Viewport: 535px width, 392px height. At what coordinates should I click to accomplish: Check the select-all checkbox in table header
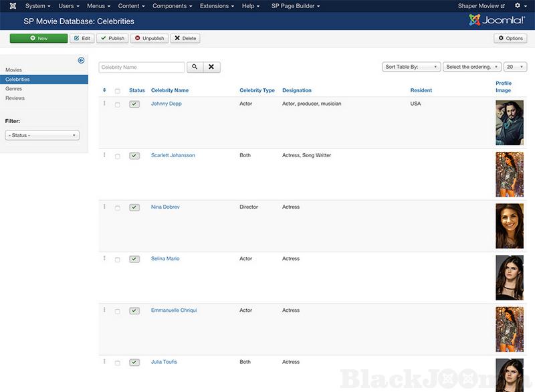[x=118, y=91]
